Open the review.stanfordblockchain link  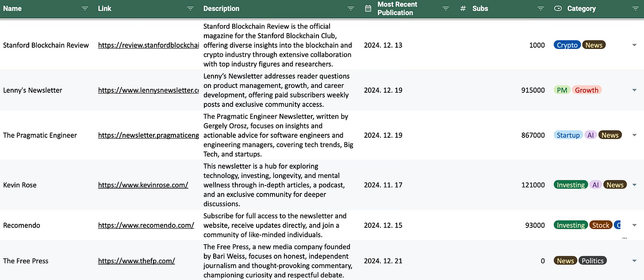tap(149, 45)
